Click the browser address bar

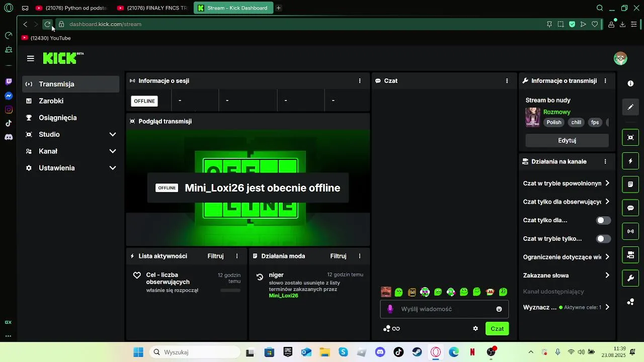pyautogui.click(x=302, y=24)
